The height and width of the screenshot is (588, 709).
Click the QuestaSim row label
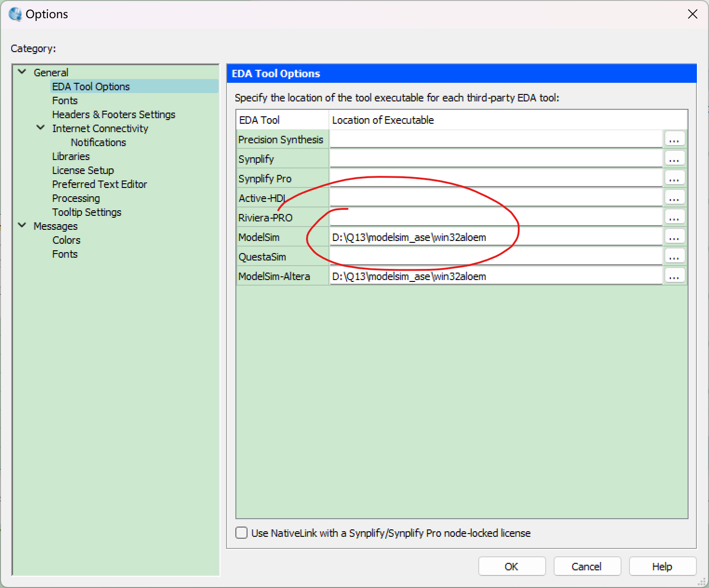(262, 257)
